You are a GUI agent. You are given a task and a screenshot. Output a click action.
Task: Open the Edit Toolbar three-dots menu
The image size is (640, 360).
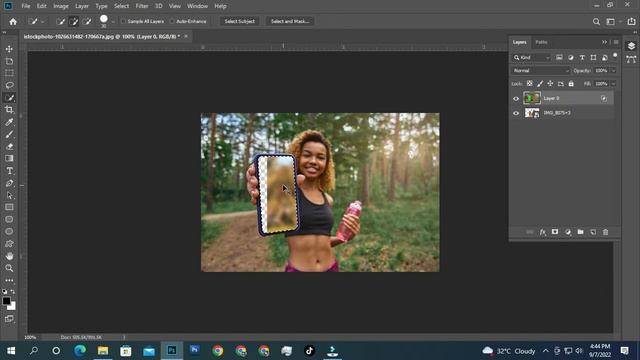[x=9, y=280]
